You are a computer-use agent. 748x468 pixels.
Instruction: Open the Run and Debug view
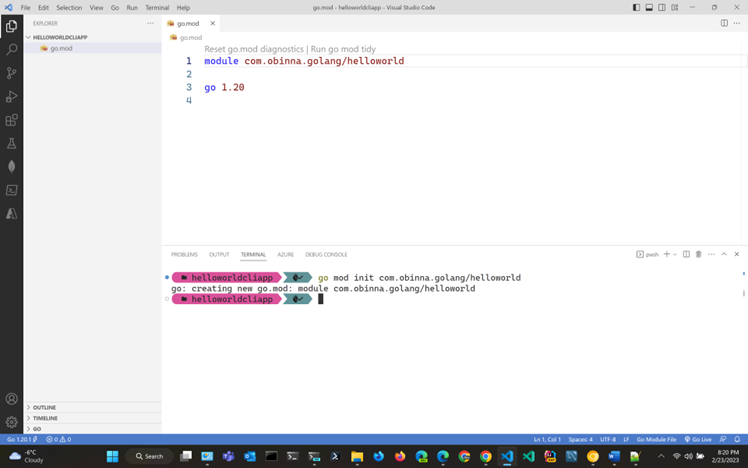click(11, 96)
